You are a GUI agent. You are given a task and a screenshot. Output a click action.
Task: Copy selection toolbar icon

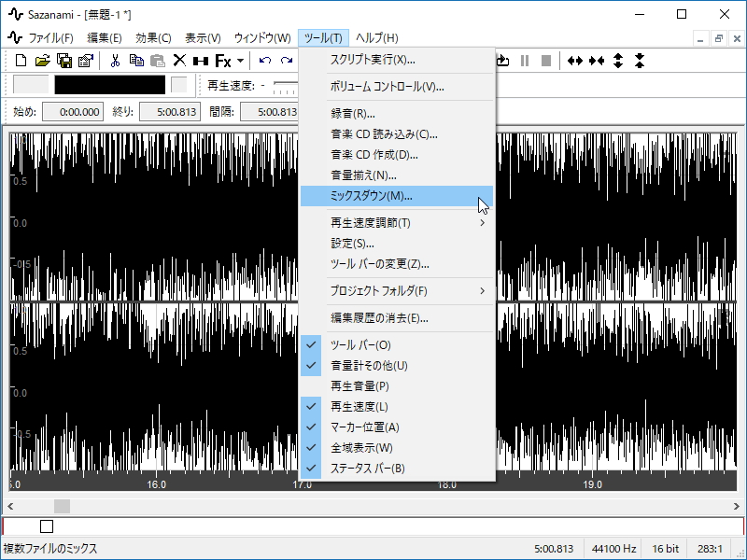click(136, 61)
